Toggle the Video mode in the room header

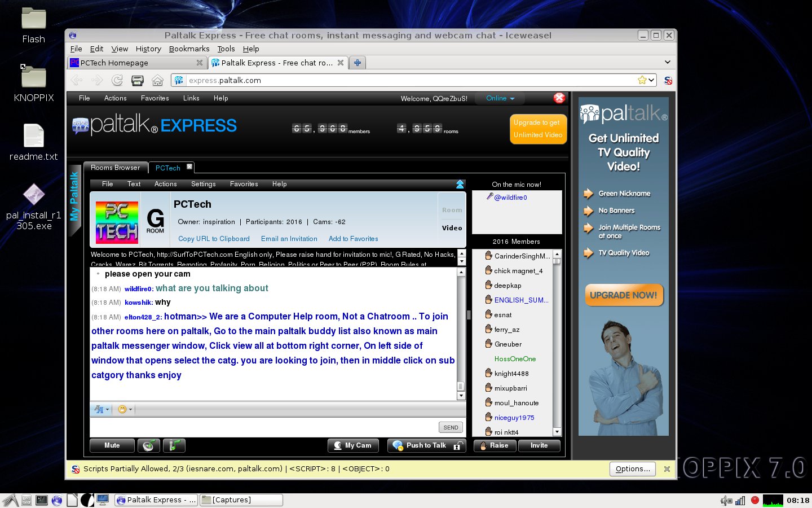pos(452,228)
